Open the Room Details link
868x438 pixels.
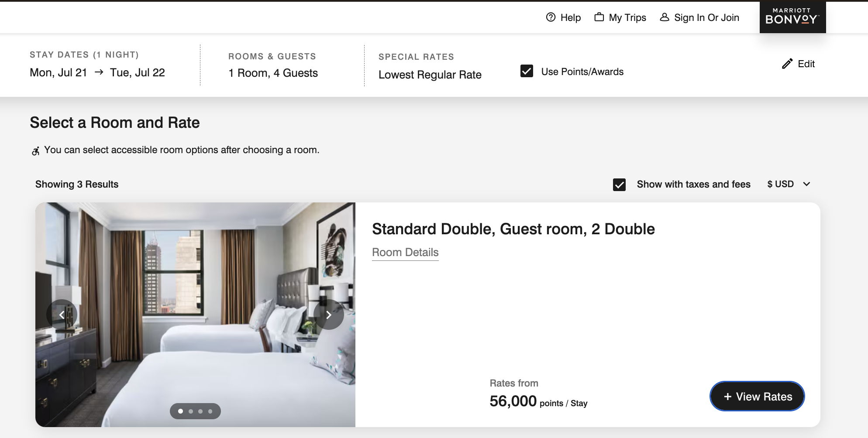405,253
